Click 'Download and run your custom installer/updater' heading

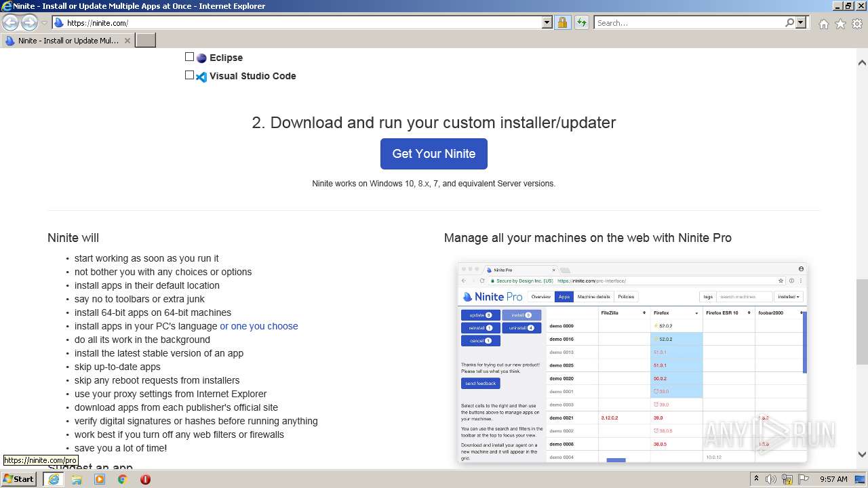pos(434,123)
